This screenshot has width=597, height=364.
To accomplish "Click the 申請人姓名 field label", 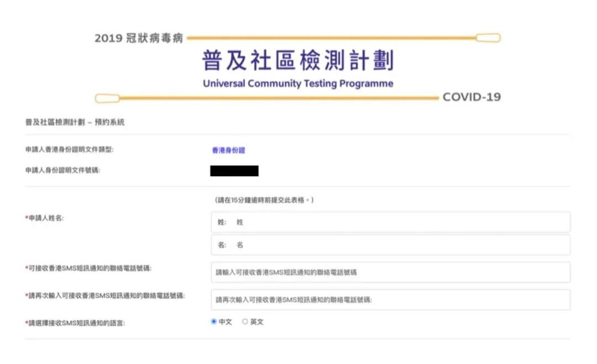I will [45, 219].
